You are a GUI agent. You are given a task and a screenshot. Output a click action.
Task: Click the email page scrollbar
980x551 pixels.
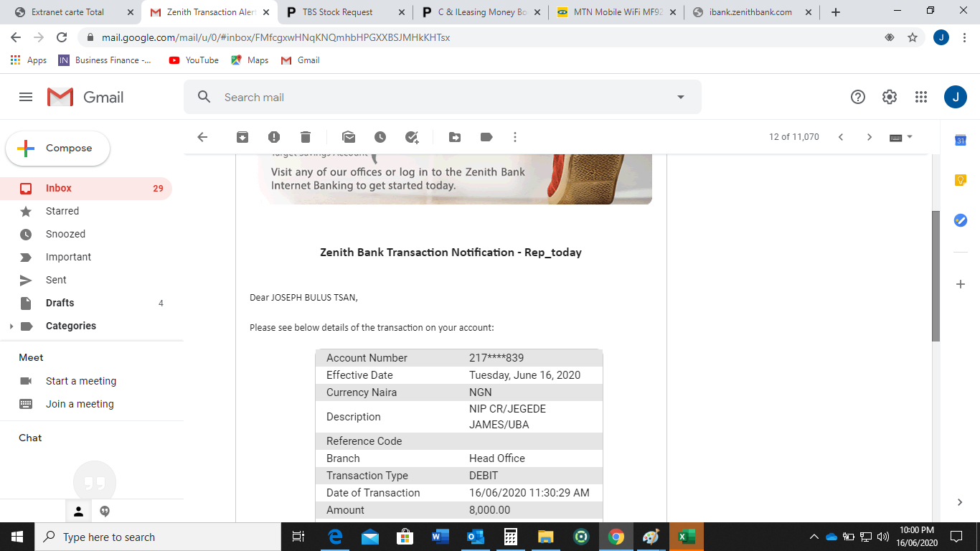936,276
